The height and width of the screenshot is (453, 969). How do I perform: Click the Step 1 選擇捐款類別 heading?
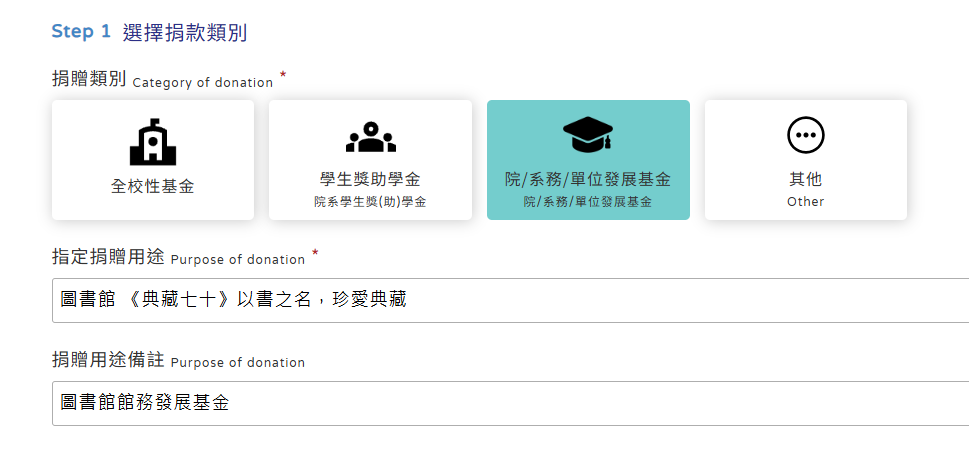coord(149,33)
